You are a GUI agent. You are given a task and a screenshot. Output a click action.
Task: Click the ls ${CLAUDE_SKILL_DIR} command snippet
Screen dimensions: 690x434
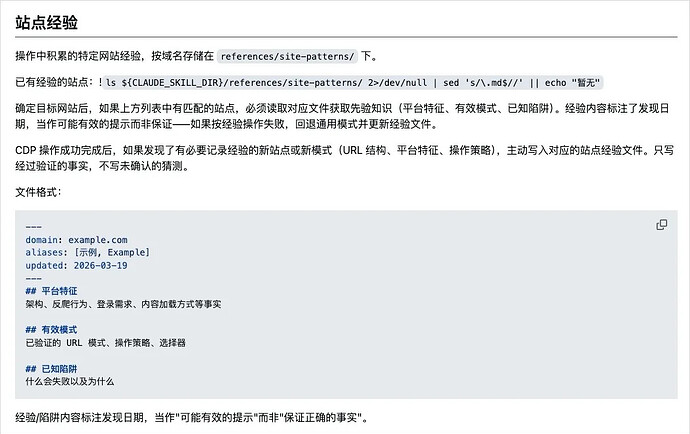point(353,83)
